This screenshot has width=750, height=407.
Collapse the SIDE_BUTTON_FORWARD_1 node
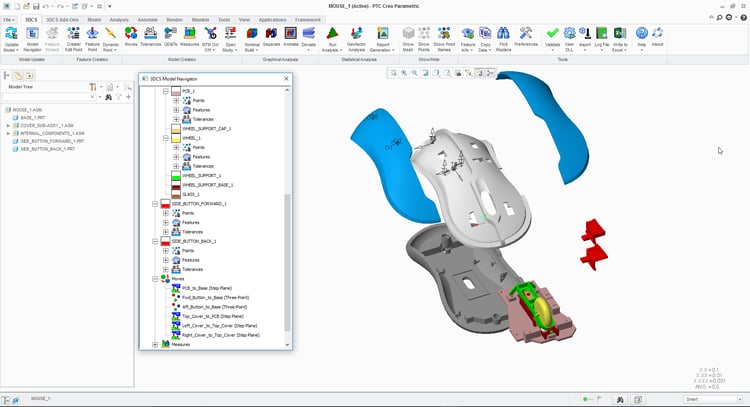tap(155, 204)
